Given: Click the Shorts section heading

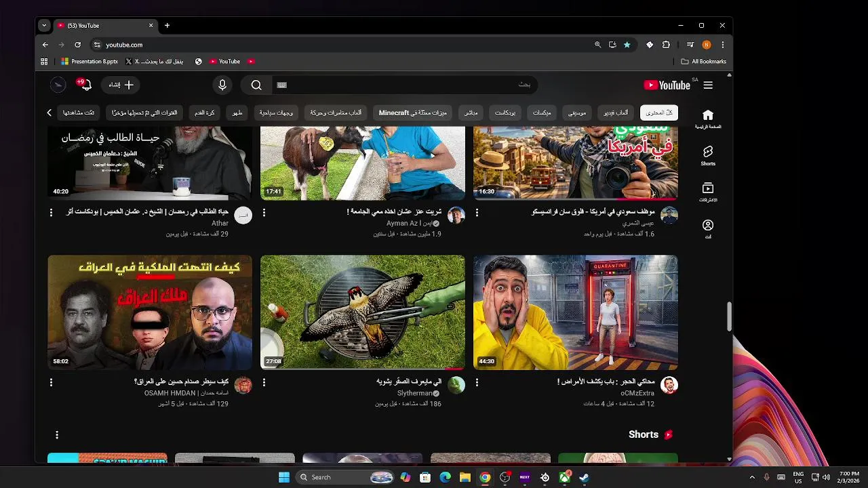Looking at the screenshot, I should (644, 434).
